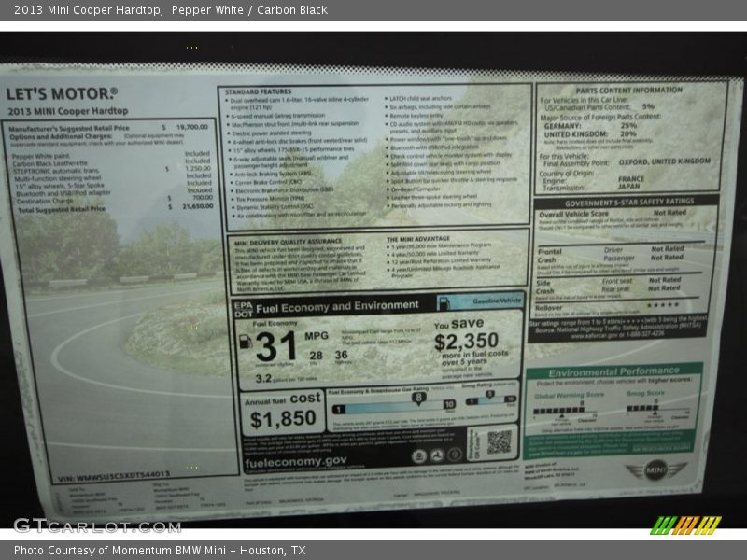Click the first circular agency seal
The image size is (747, 560).
[418, 456]
